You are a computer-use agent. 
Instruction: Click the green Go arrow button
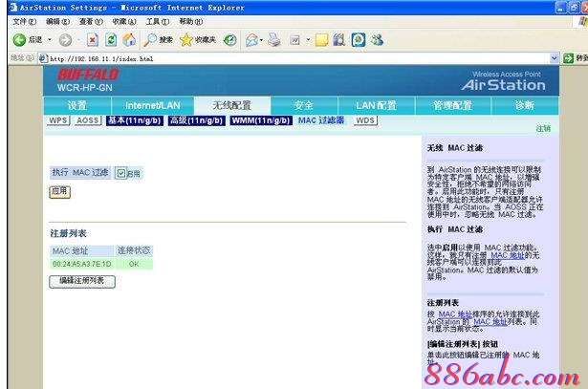pyautogui.click(x=569, y=58)
